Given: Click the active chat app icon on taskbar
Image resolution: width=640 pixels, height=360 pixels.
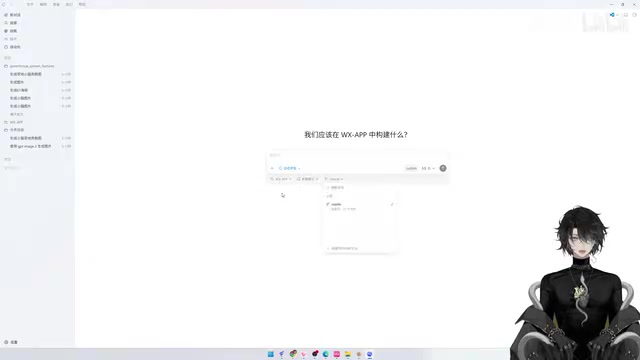Looking at the screenshot, I should click(x=369, y=354).
